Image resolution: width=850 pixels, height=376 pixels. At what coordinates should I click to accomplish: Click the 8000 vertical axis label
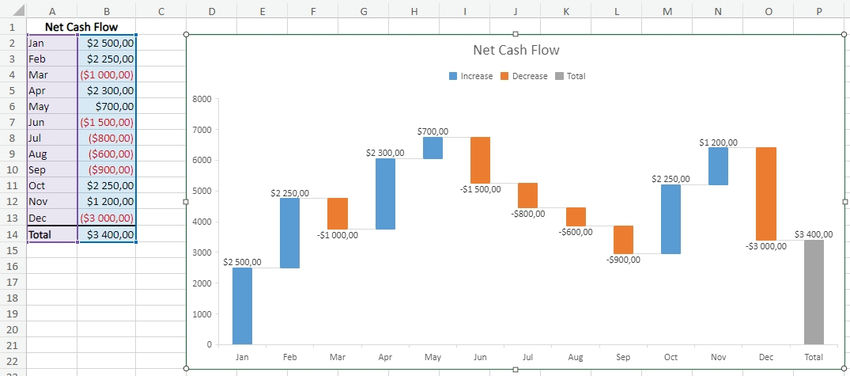pyautogui.click(x=201, y=99)
